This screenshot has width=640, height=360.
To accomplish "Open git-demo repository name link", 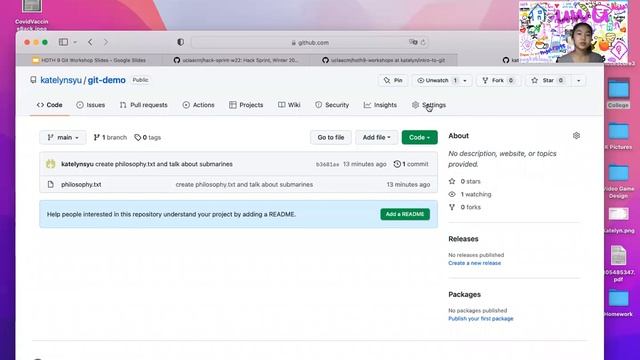I will [107, 80].
